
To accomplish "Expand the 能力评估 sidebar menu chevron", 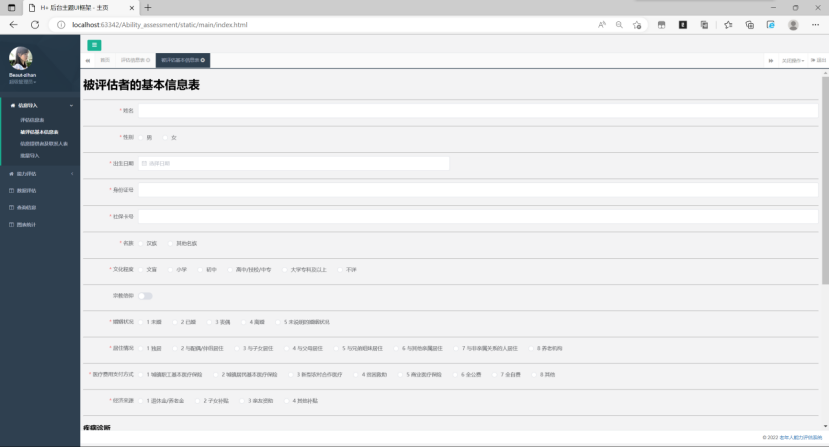I will click(x=72, y=174).
